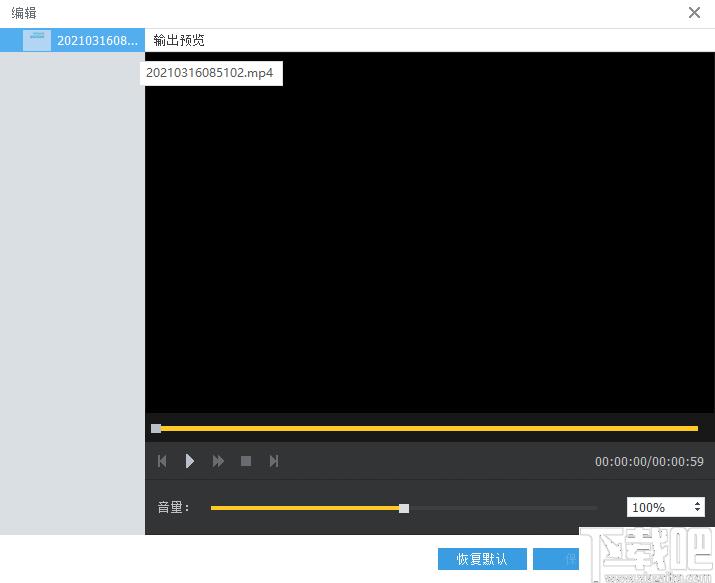Click the 音量 volume label
This screenshot has height=583, width=715.
coord(173,507)
